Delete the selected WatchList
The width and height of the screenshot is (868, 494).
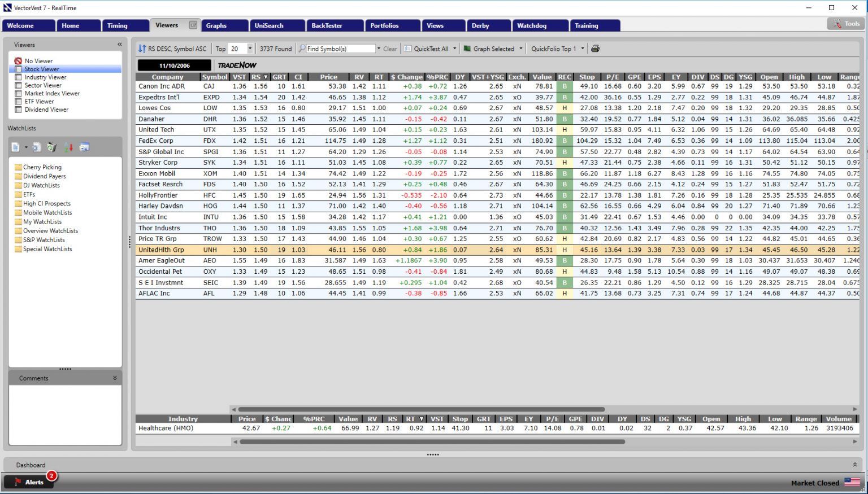pos(51,147)
